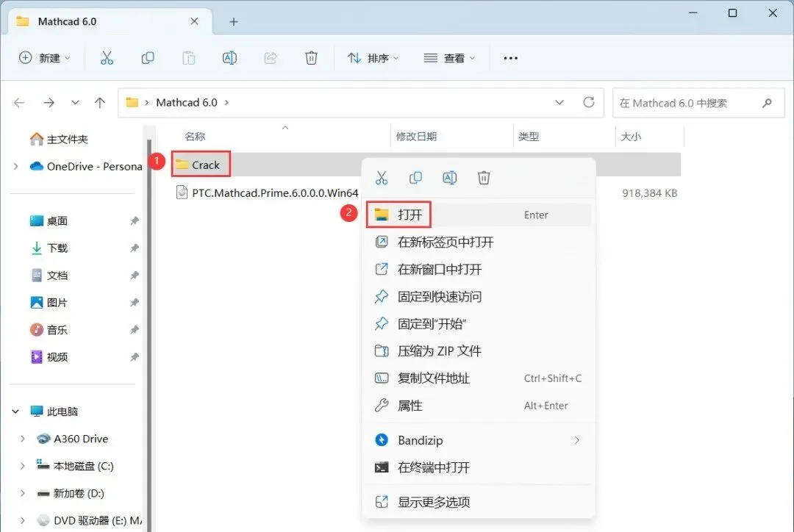Unpin 音乐 using its pin icon
This screenshot has width=794, height=532.
click(x=135, y=330)
